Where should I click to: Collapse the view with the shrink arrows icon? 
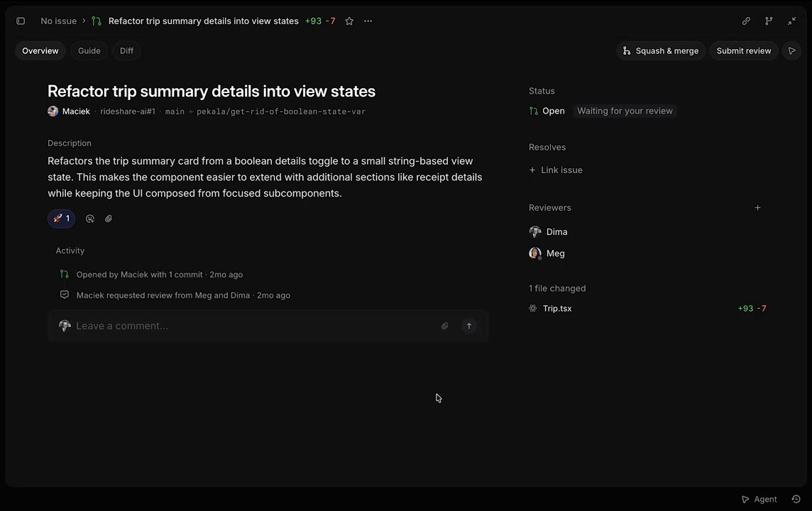tap(792, 21)
